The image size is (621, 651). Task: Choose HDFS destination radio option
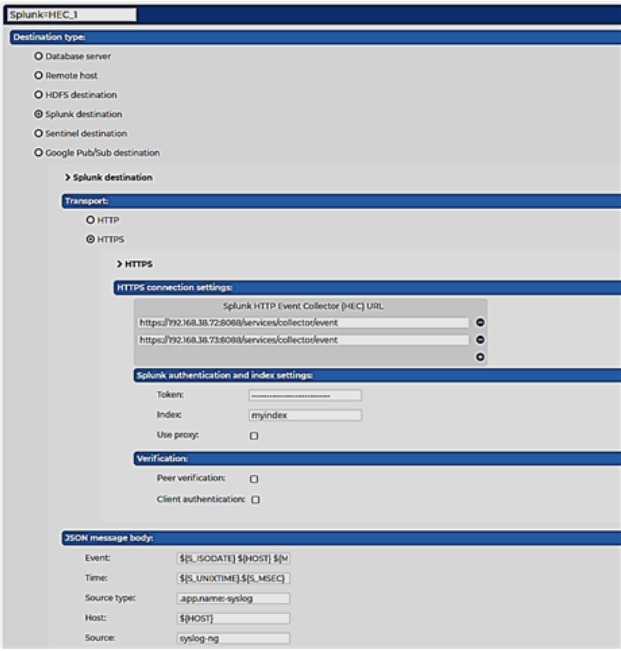tap(38, 95)
